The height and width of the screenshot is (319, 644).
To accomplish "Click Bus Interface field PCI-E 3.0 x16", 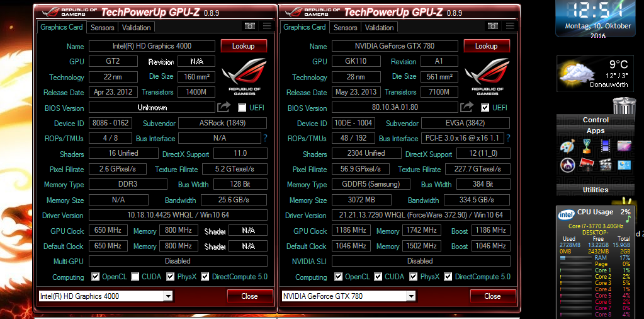I will (x=463, y=138).
